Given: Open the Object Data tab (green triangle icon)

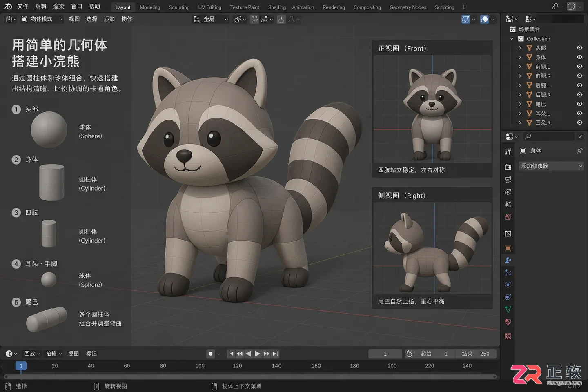Looking at the screenshot, I should tap(508, 309).
